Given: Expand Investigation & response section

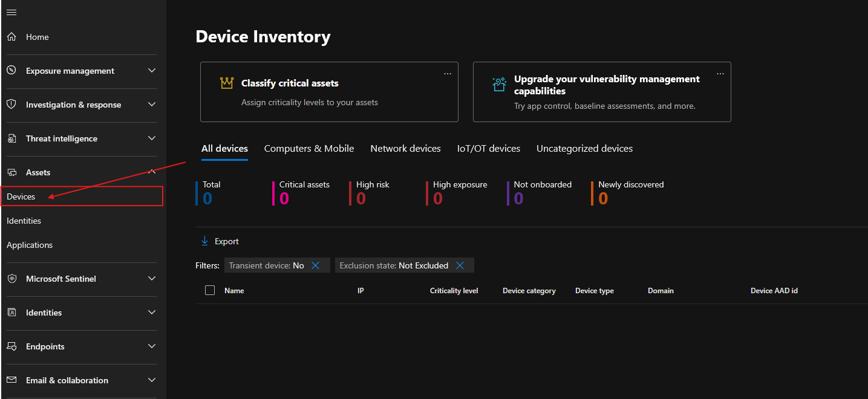Looking at the screenshot, I should coord(152,105).
